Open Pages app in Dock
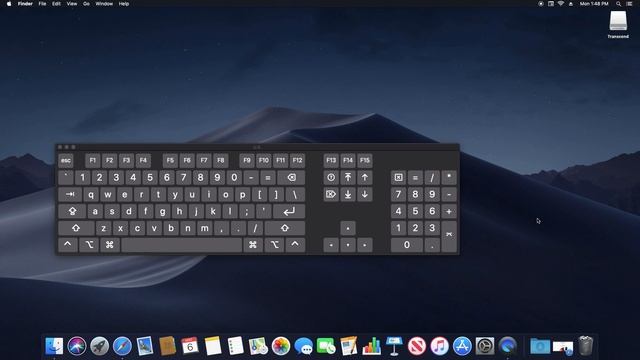 point(349,346)
